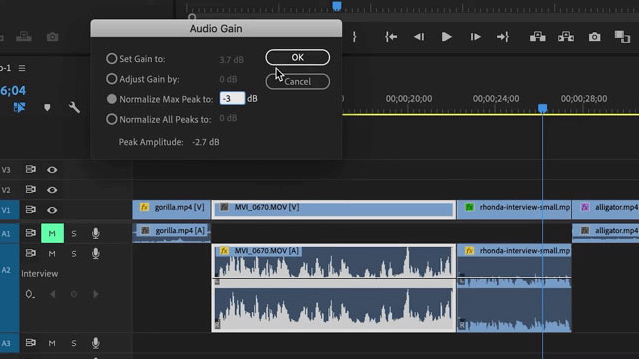
Task: Cancel the Audio Gain dialog
Action: pyautogui.click(x=297, y=81)
